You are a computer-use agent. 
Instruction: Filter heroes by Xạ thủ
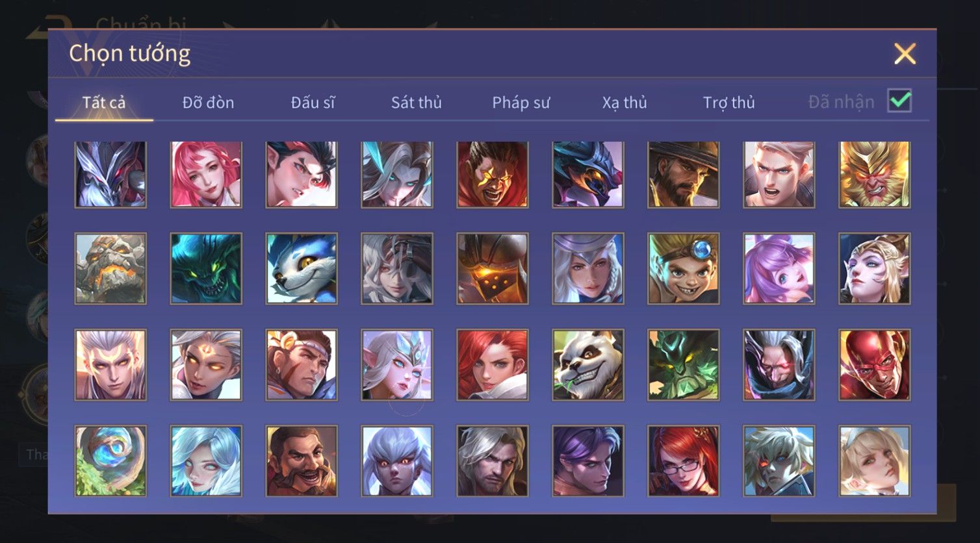pos(625,103)
